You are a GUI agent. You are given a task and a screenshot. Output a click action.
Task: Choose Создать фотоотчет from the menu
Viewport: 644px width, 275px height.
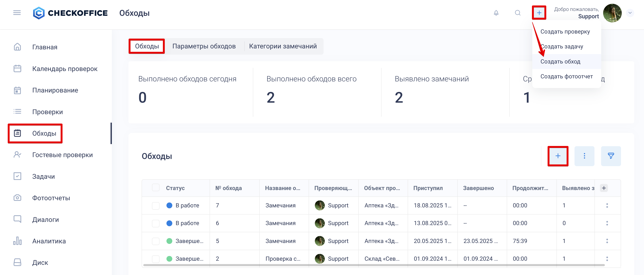point(566,76)
